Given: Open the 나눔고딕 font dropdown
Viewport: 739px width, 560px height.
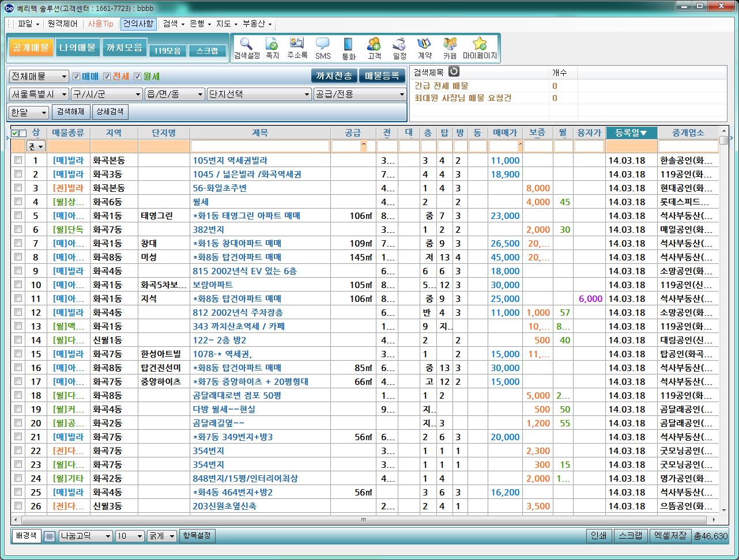Looking at the screenshot, I should click(x=85, y=536).
